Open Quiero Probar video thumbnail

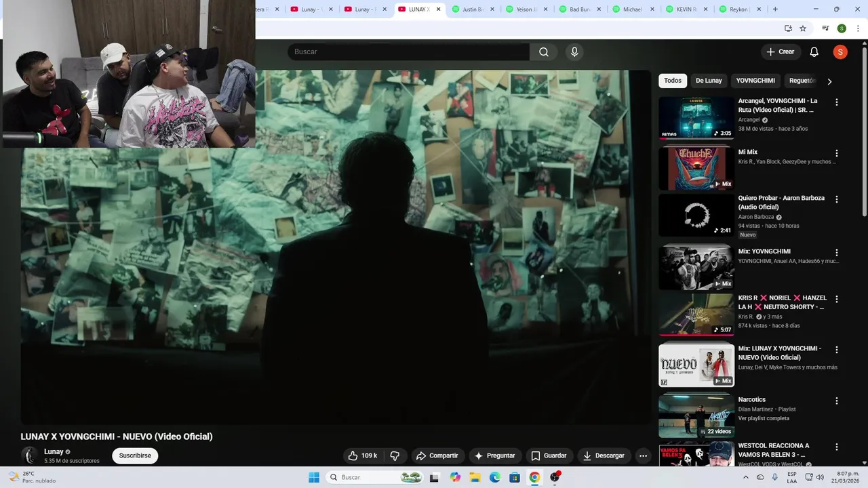[x=696, y=216]
